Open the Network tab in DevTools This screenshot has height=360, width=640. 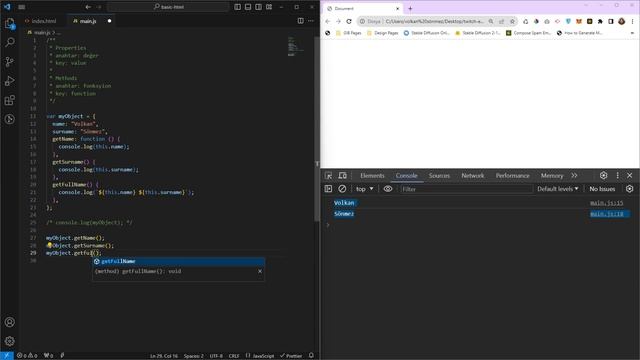(473, 176)
